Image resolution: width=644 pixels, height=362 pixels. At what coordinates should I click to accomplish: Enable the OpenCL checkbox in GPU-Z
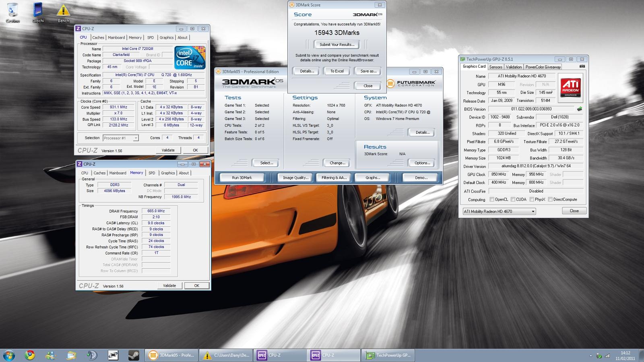tap(492, 199)
